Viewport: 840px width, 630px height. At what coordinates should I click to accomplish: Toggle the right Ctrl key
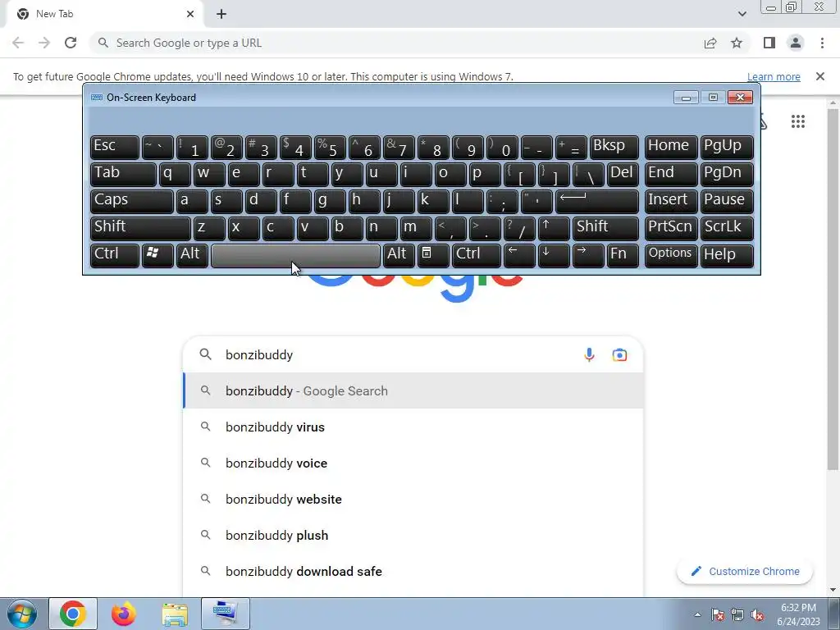[477, 256]
